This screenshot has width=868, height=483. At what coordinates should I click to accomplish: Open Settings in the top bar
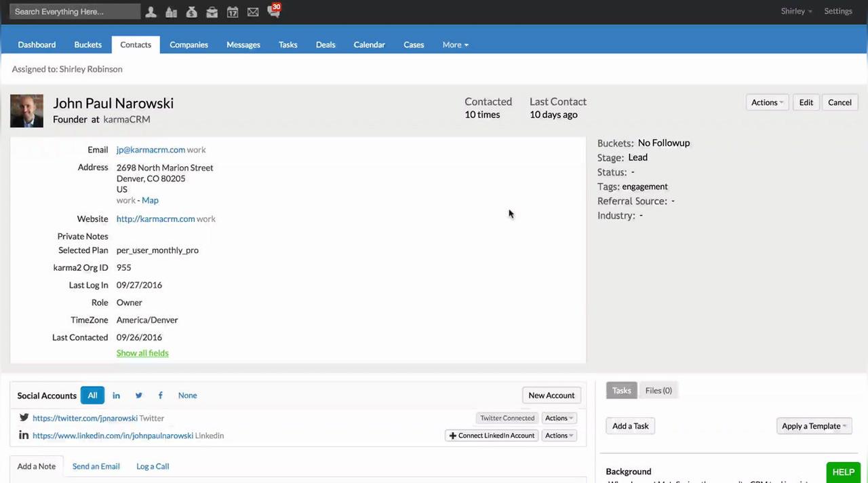pyautogui.click(x=838, y=12)
